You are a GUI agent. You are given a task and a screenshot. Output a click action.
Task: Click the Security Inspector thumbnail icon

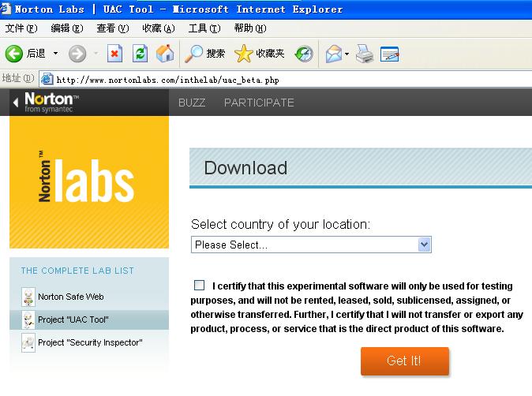[x=28, y=343]
